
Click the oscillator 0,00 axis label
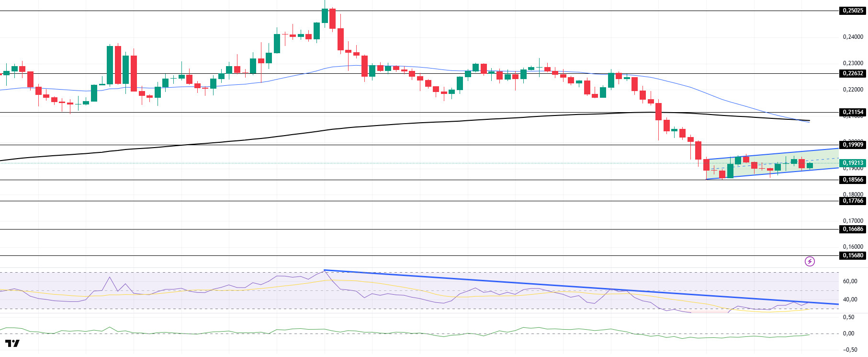tap(848, 334)
